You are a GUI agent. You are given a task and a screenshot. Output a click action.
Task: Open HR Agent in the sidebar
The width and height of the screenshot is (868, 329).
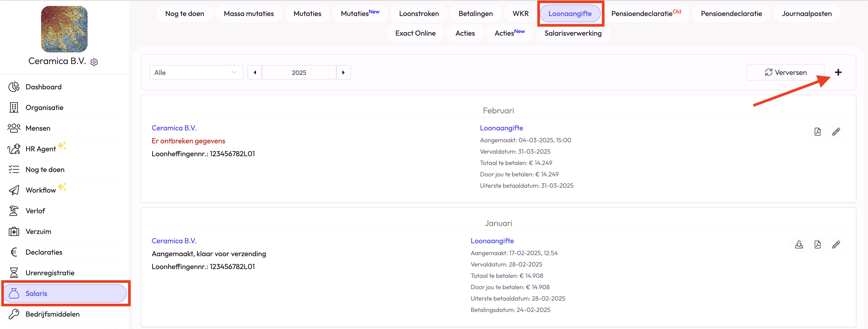(41, 149)
